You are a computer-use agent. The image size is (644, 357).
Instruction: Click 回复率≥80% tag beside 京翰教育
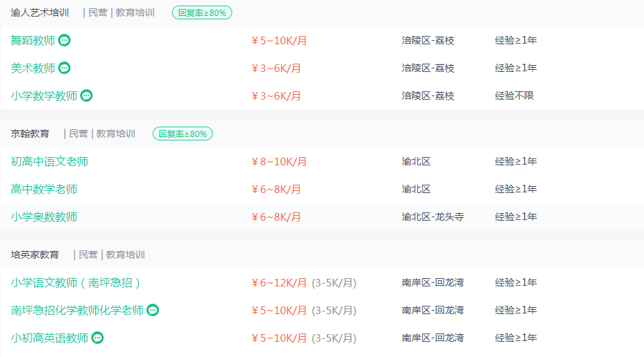point(183,134)
